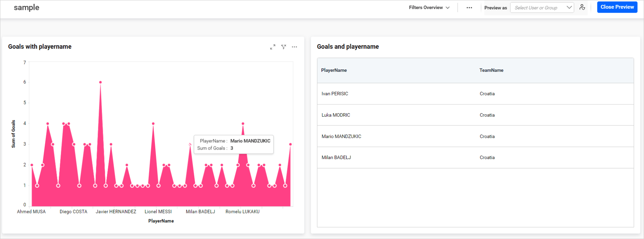This screenshot has height=239, width=644.
Task: Click Close Preview button
Action: [x=617, y=7]
